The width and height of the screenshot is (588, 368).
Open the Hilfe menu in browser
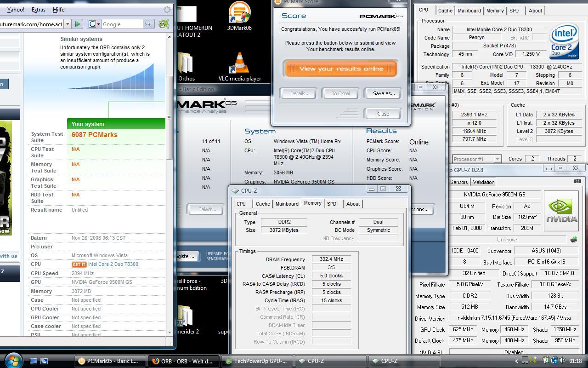[x=58, y=9]
